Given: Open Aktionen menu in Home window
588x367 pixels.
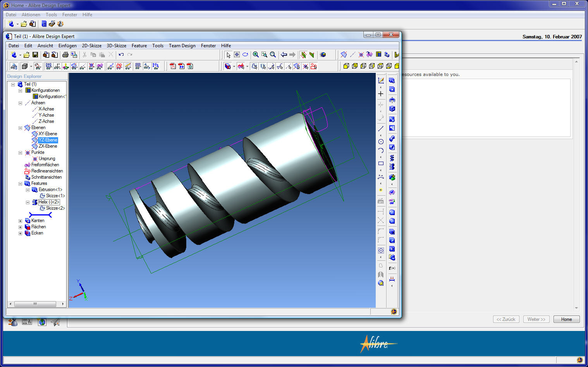Looking at the screenshot, I should (31, 15).
